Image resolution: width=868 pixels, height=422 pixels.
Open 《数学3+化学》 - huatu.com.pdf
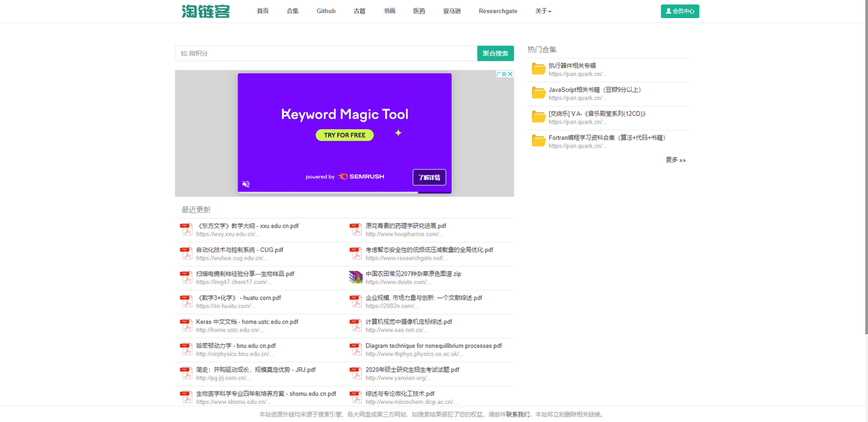click(x=238, y=298)
